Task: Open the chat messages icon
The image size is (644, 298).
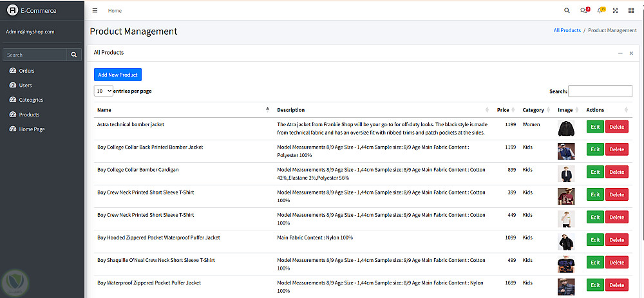Action: [x=583, y=10]
